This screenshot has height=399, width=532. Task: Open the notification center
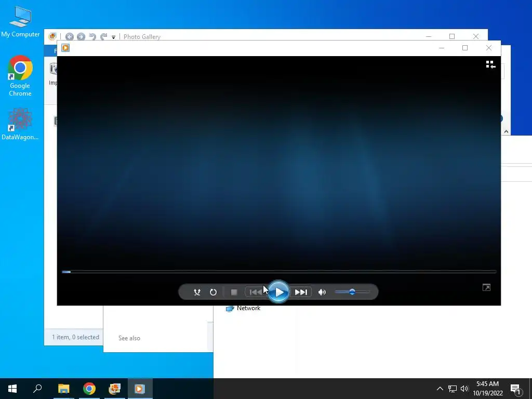point(515,389)
